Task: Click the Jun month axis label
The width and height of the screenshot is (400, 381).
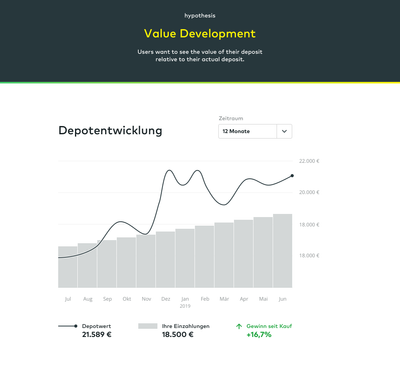Action: (x=283, y=299)
